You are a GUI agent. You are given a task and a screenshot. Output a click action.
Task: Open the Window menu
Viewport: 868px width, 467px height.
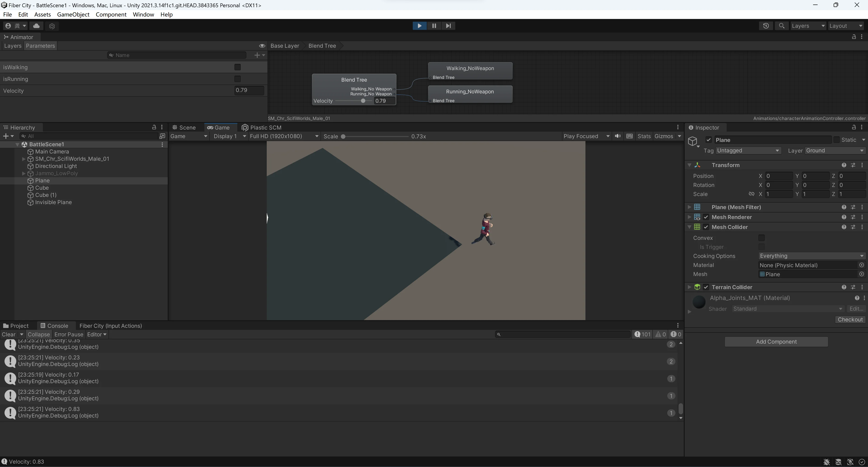[x=143, y=14]
